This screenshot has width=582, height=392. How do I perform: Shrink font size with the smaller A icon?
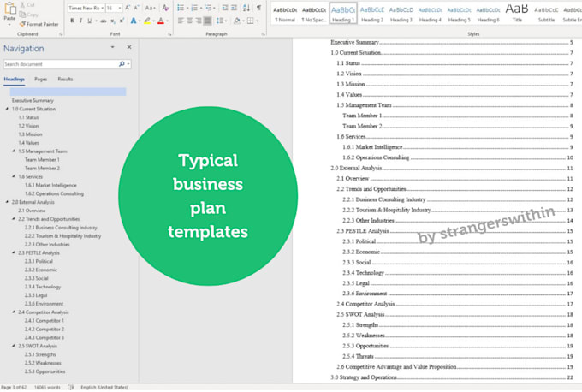(136, 8)
